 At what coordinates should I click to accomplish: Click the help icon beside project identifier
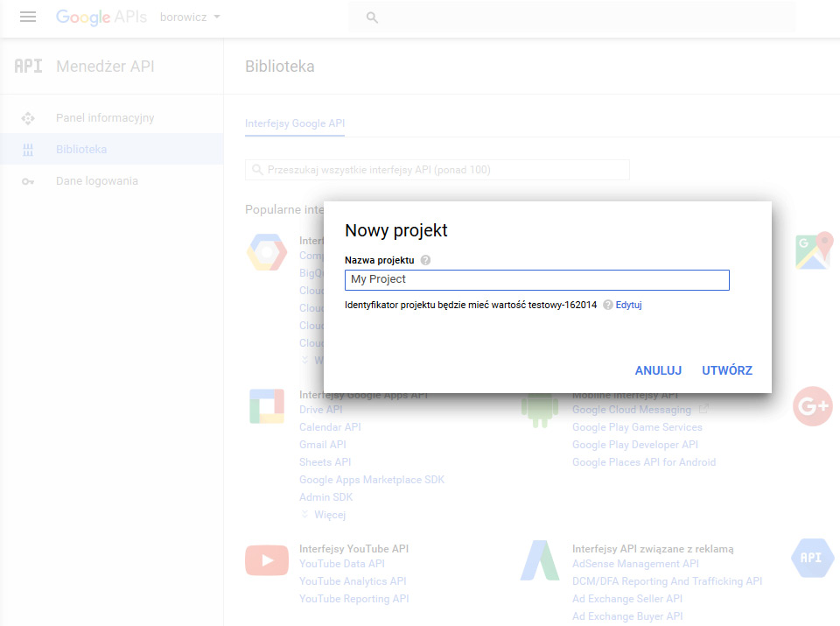pyautogui.click(x=608, y=305)
